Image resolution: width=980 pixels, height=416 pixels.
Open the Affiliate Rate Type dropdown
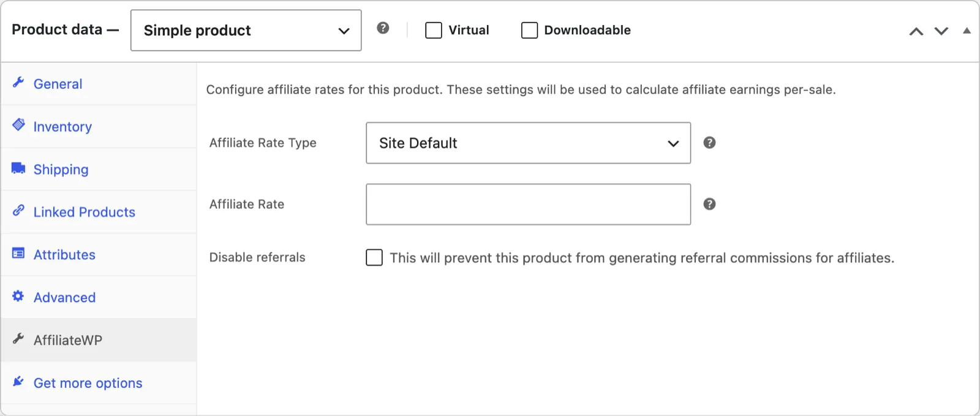point(529,143)
